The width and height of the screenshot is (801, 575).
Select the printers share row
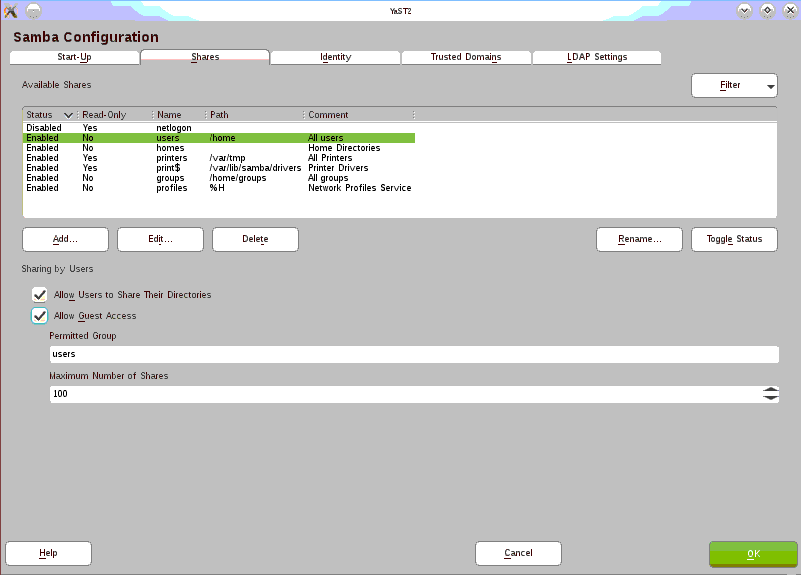pyautogui.click(x=219, y=158)
